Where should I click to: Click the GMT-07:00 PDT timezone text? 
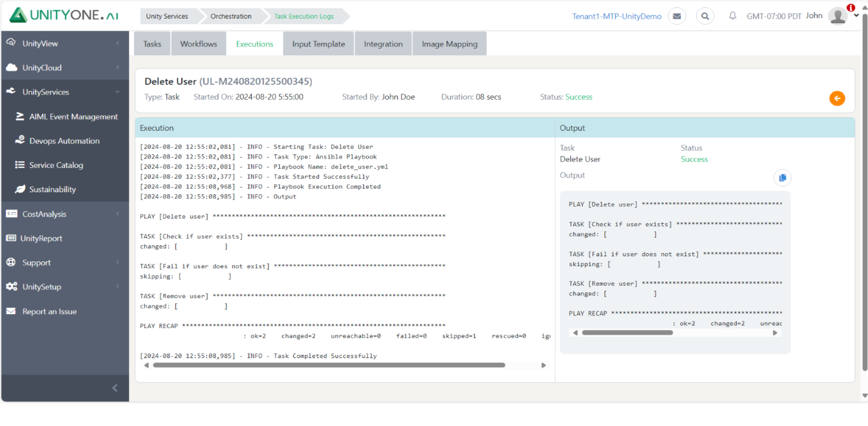pos(774,16)
